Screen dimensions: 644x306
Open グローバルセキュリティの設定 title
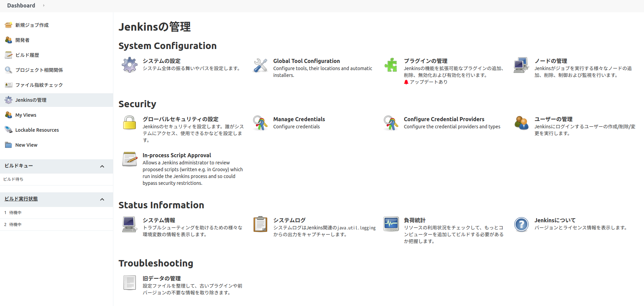[x=180, y=119]
